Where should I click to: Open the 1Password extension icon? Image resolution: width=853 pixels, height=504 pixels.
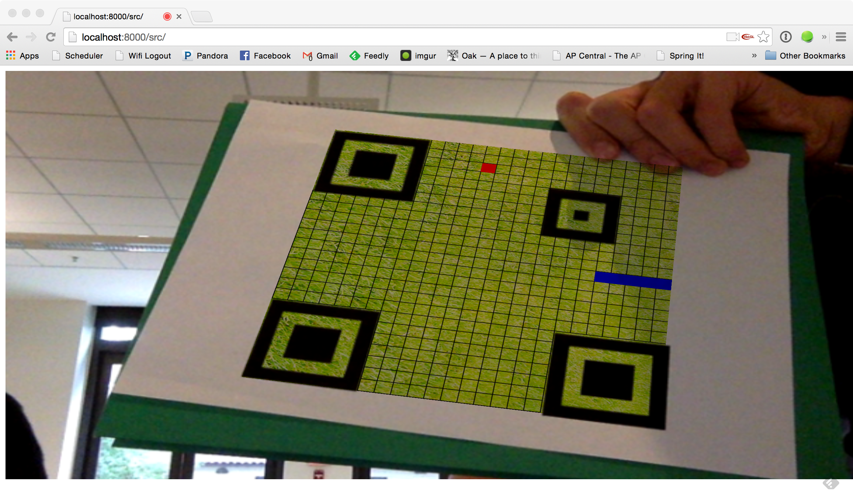pos(786,37)
